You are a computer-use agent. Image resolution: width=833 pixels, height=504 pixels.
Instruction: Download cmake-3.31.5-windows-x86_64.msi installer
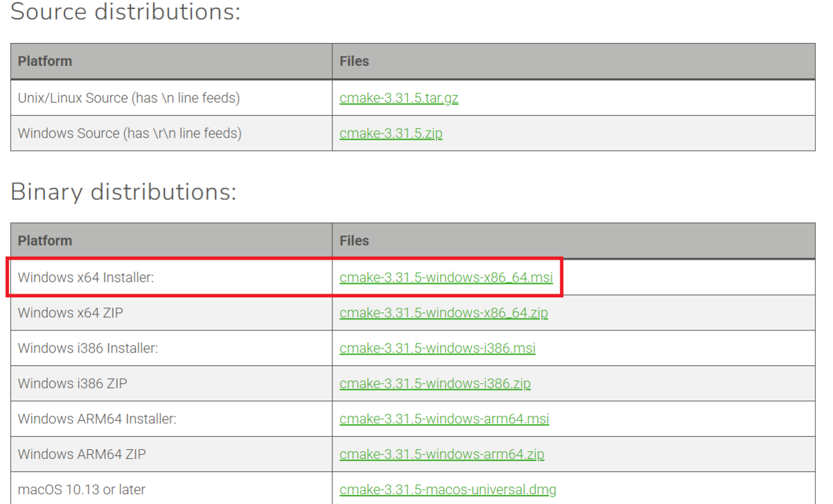click(446, 278)
